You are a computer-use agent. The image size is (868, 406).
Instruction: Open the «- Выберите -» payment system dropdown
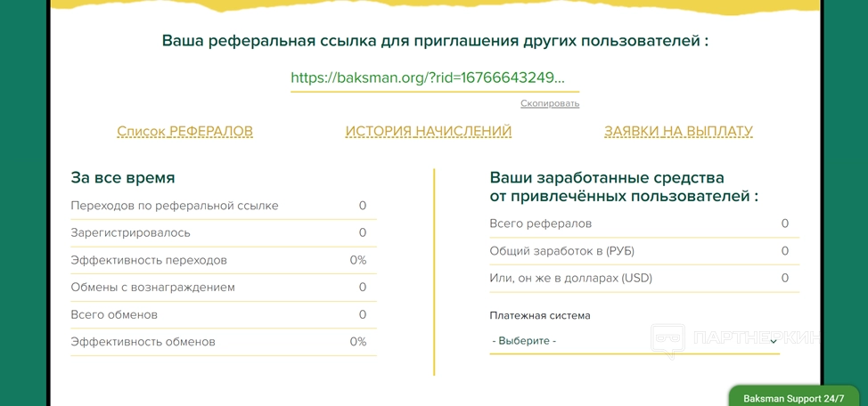pyautogui.click(x=624, y=341)
